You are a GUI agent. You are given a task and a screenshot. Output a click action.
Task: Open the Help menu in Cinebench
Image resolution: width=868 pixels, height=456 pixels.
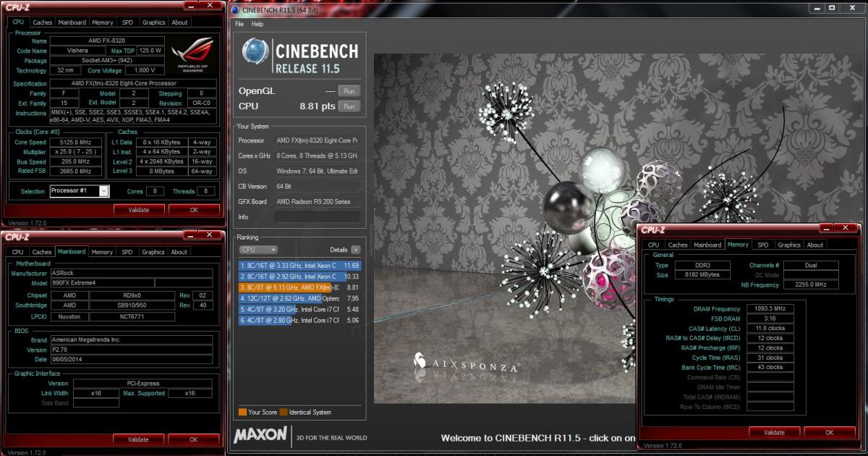coord(258,24)
